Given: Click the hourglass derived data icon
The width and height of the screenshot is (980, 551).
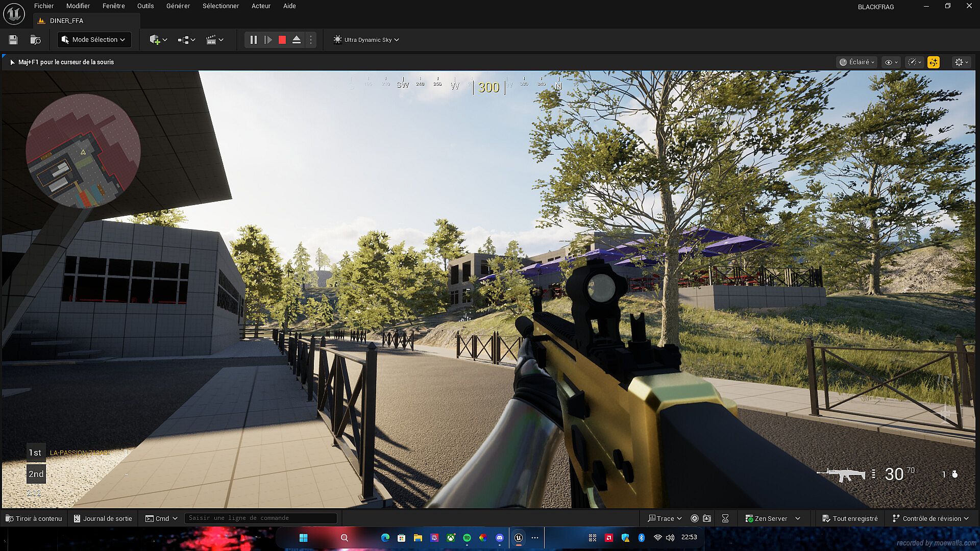Looking at the screenshot, I should (x=725, y=518).
